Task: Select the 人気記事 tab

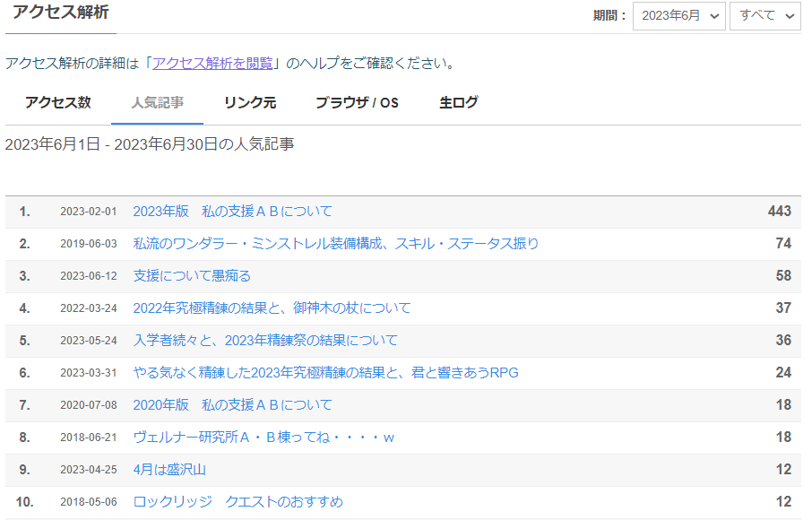Action: point(158,102)
